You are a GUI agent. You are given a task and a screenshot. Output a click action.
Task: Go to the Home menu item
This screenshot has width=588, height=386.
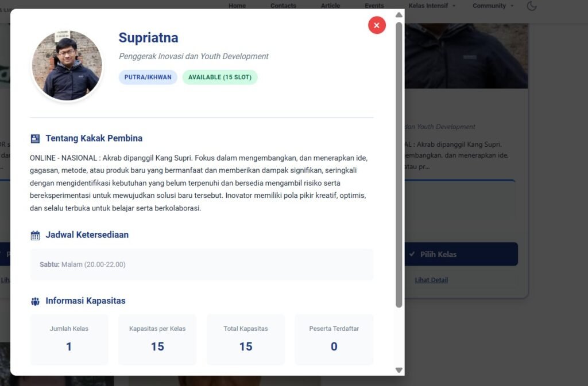[237, 6]
